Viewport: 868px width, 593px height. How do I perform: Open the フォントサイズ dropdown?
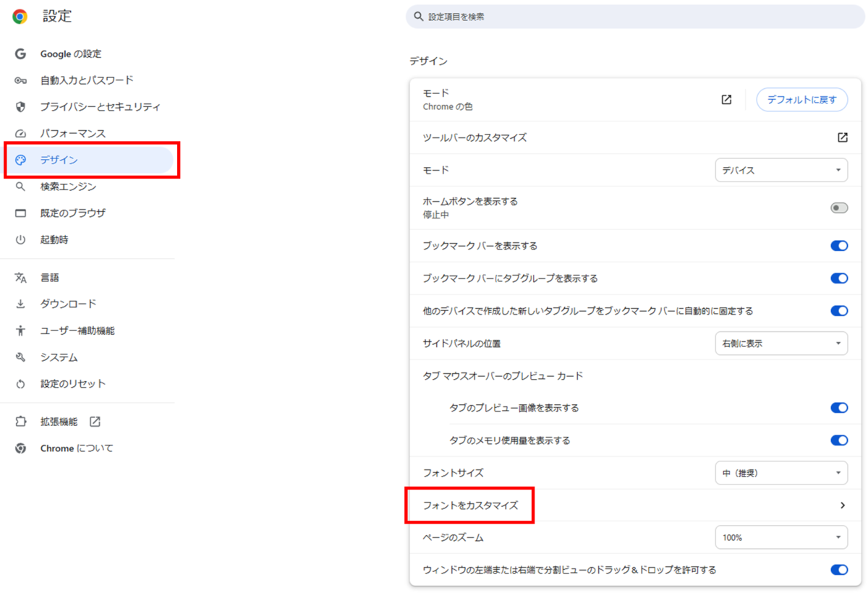[780, 474]
